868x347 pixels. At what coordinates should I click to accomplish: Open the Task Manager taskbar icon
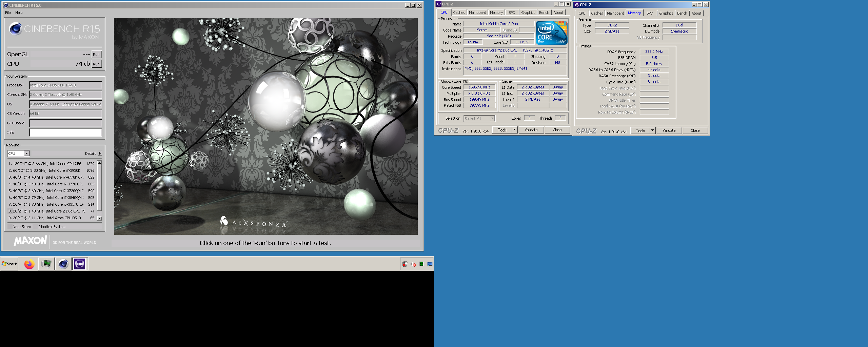coord(46,264)
